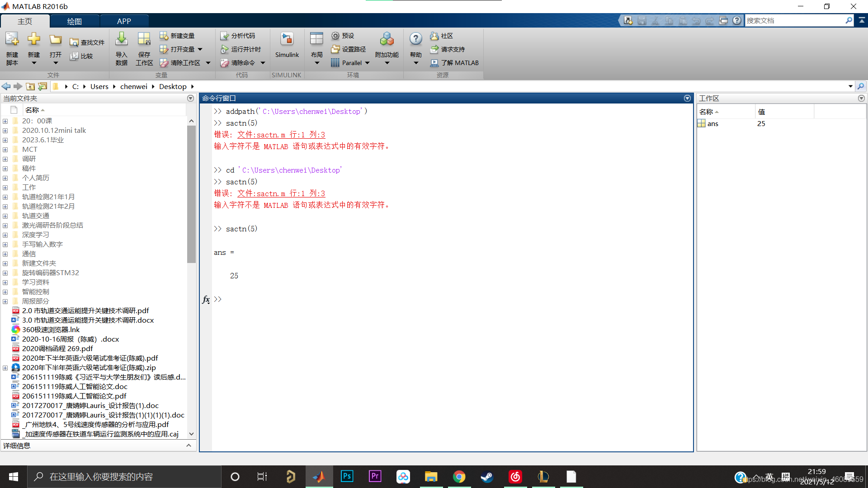
Task: Click the Help question mark icon
Action: point(416,40)
